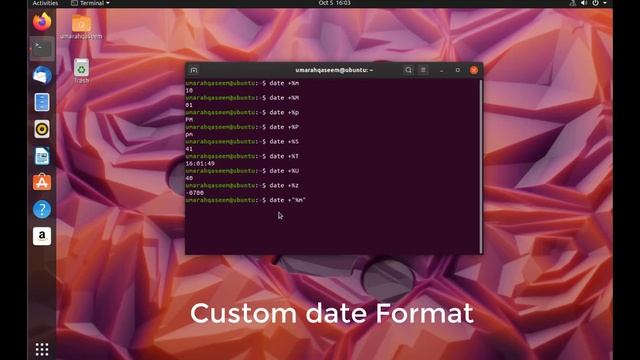Open Firefox from the dock

click(42, 21)
